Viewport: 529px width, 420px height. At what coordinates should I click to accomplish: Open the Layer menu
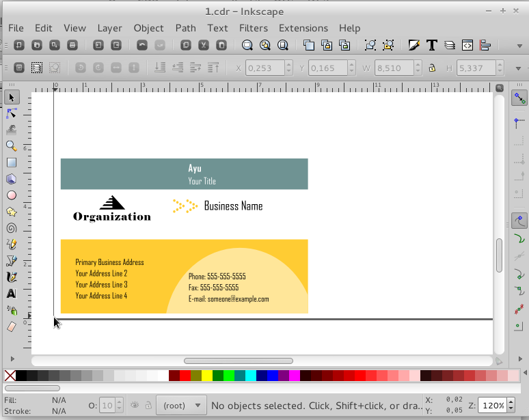[x=109, y=28]
